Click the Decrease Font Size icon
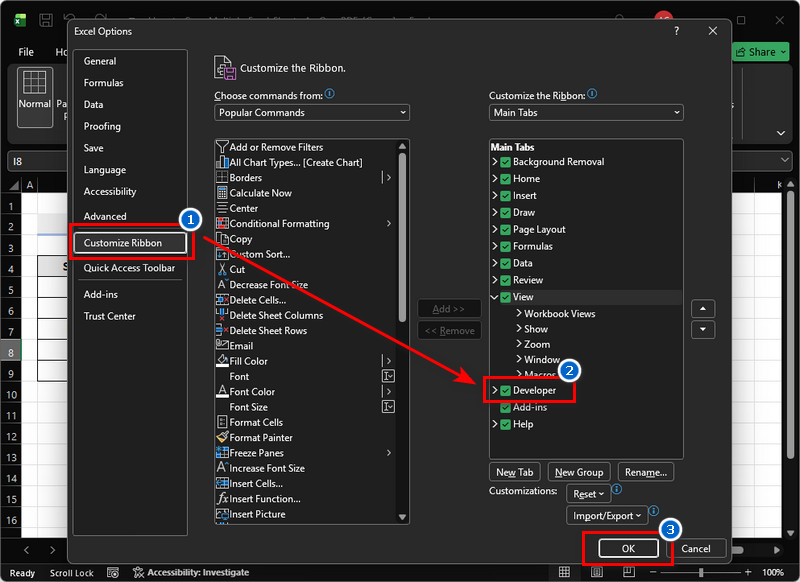Image resolution: width=800 pixels, height=582 pixels. [x=222, y=285]
